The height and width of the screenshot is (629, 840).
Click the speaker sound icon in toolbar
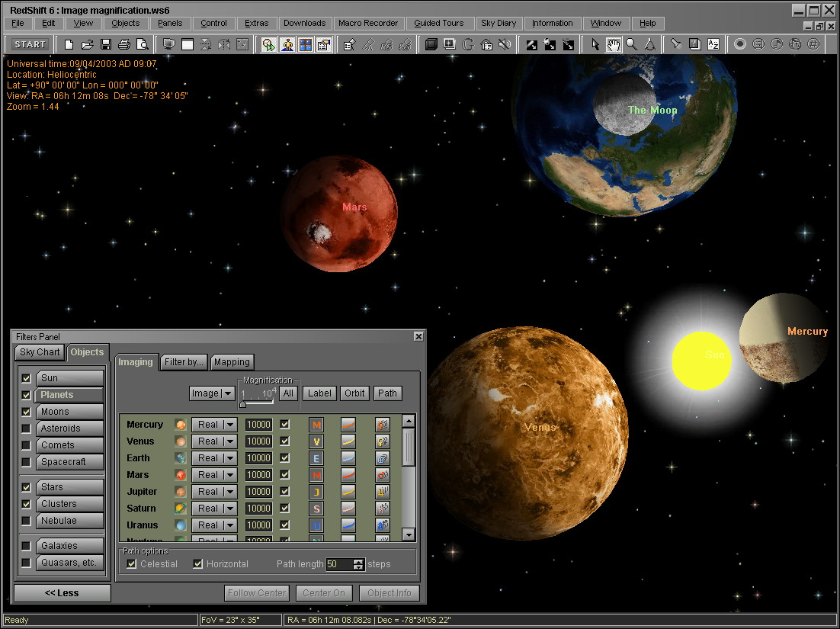tap(504, 44)
